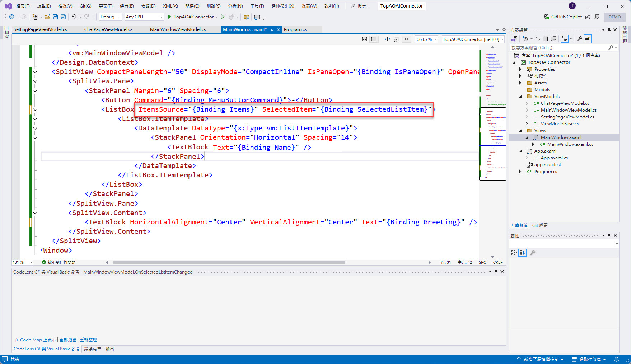Click the swap panes arrows icon in editor
Image resolution: width=631 pixels, height=364 pixels.
click(387, 39)
